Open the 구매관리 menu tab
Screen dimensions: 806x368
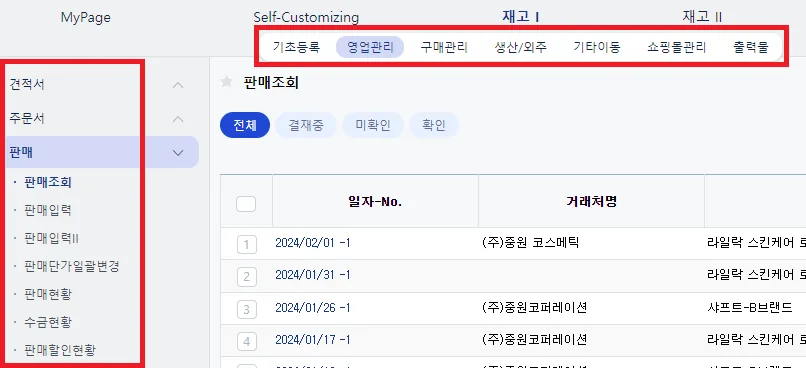click(x=444, y=47)
